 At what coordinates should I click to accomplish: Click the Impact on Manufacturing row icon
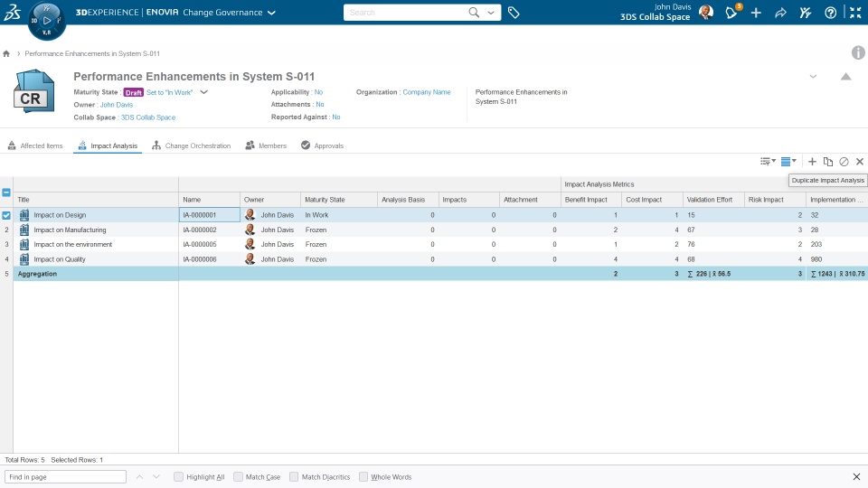click(24, 230)
